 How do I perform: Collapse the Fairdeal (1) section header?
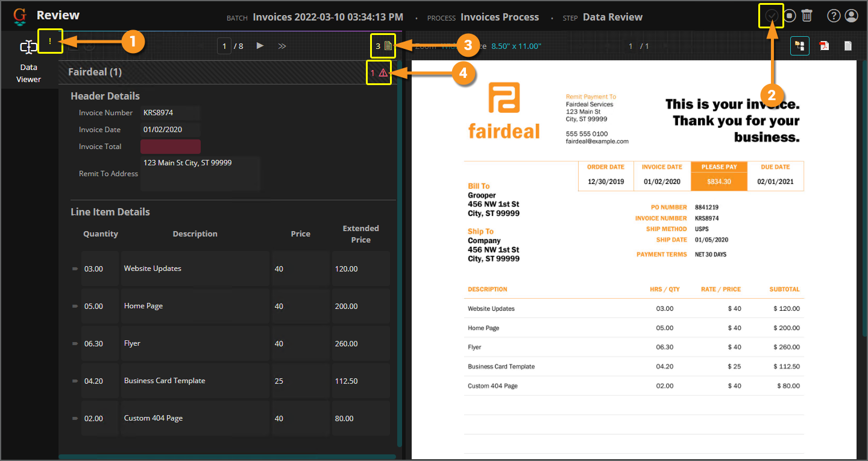click(x=95, y=72)
